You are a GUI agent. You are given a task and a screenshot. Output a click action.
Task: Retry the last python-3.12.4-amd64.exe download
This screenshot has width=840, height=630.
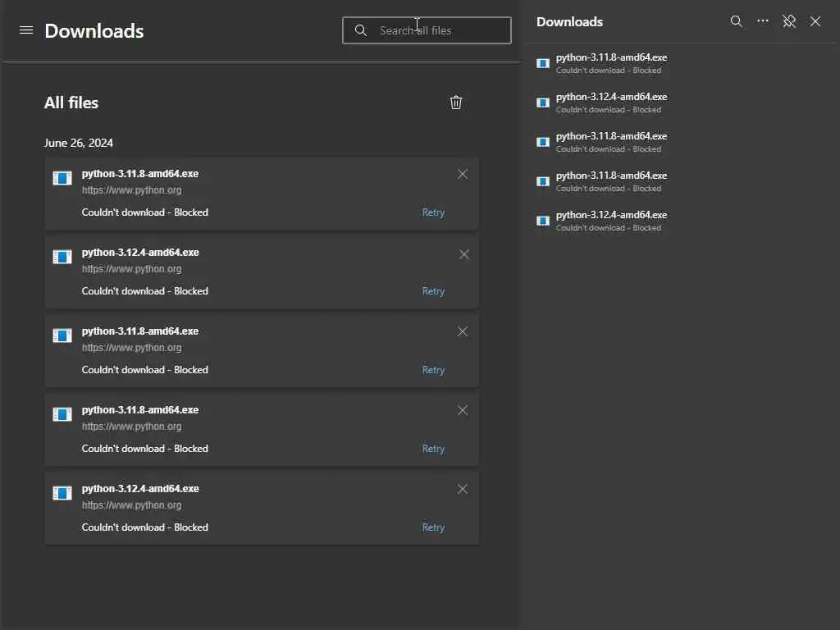click(x=433, y=527)
